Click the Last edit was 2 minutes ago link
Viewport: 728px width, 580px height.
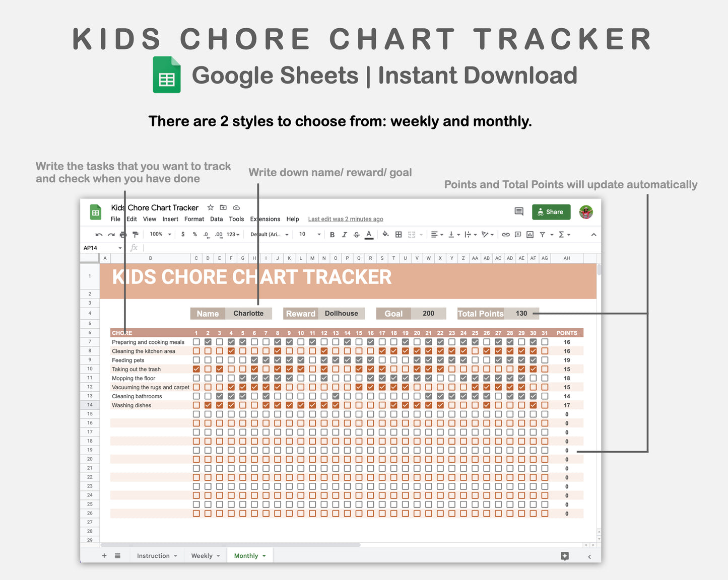(x=345, y=219)
